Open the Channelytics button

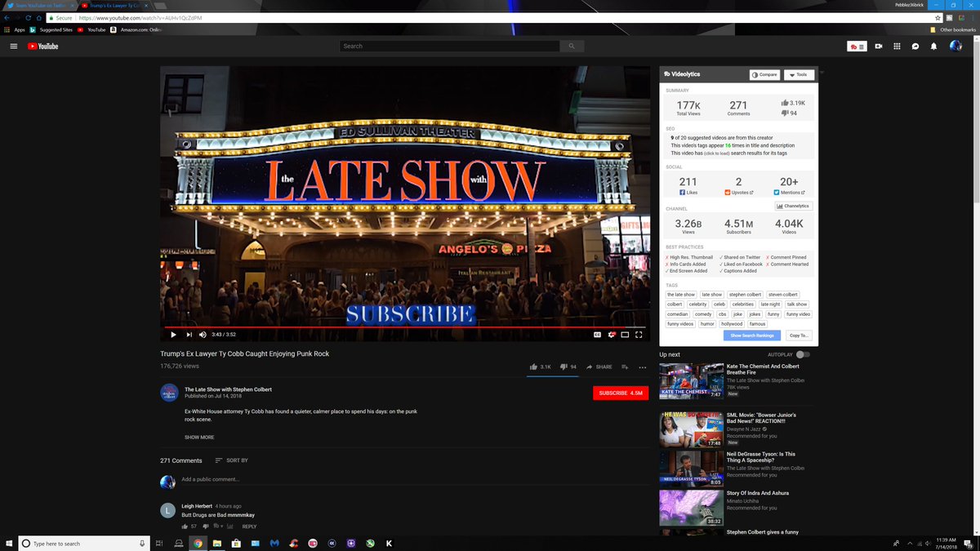pos(793,206)
